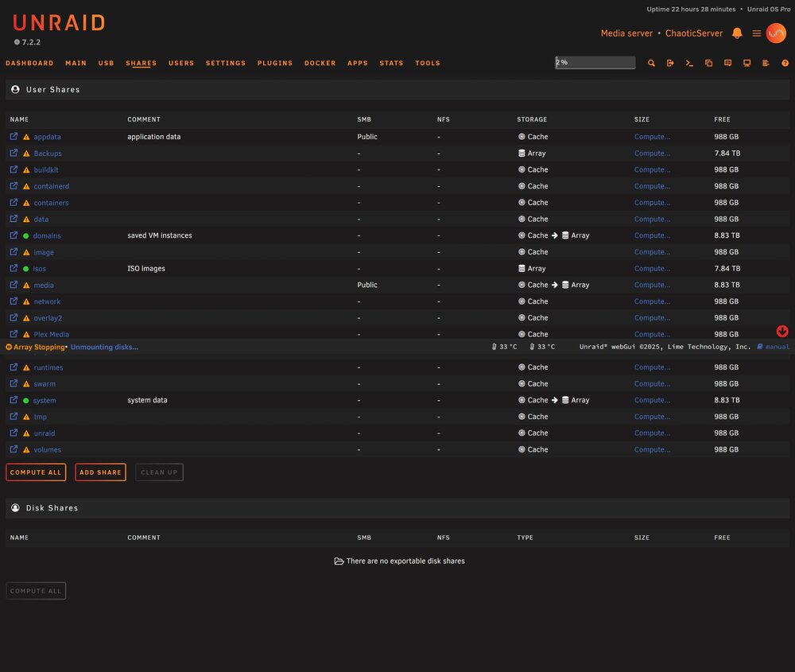Viewport: 795px width, 672px height.
Task: Open system share browse icon
Action: coord(14,400)
